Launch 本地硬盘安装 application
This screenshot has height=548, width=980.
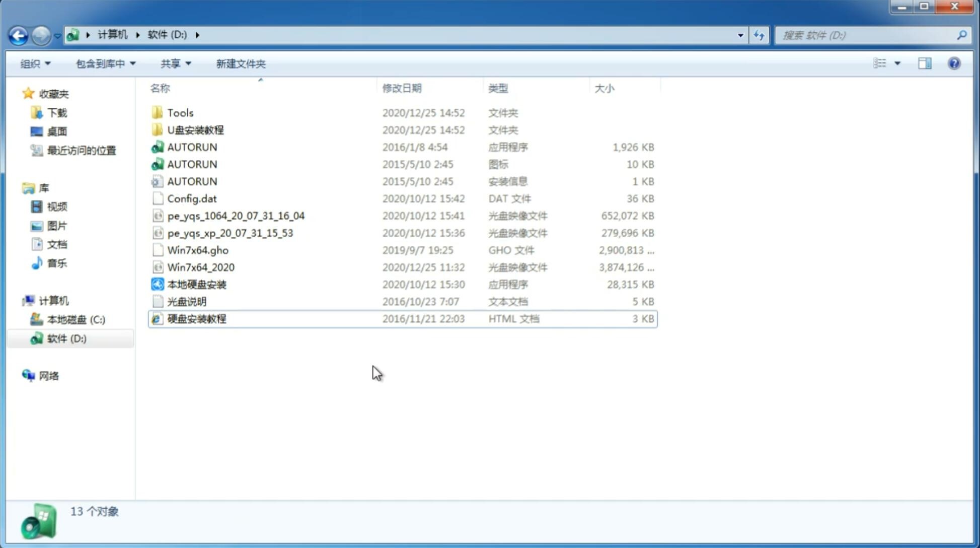[x=196, y=284]
